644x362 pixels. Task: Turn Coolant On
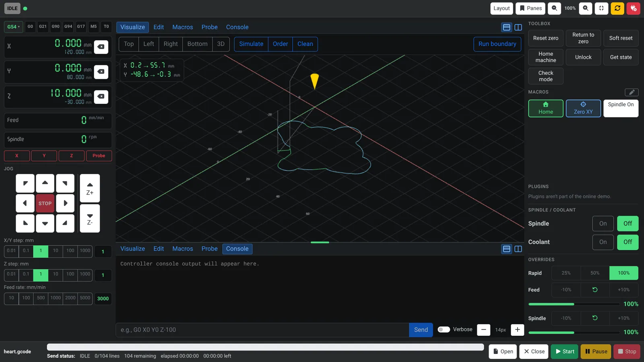(603, 242)
